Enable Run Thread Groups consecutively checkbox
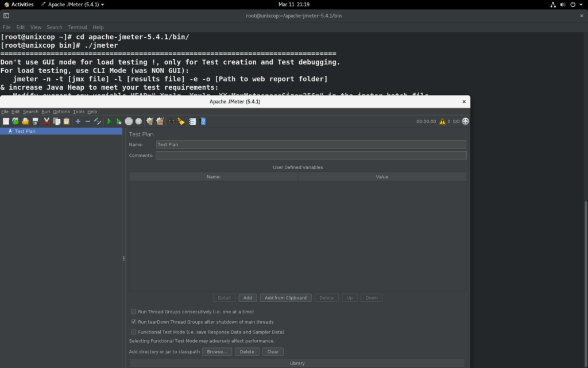The height and width of the screenshot is (368, 588). (x=133, y=312)
